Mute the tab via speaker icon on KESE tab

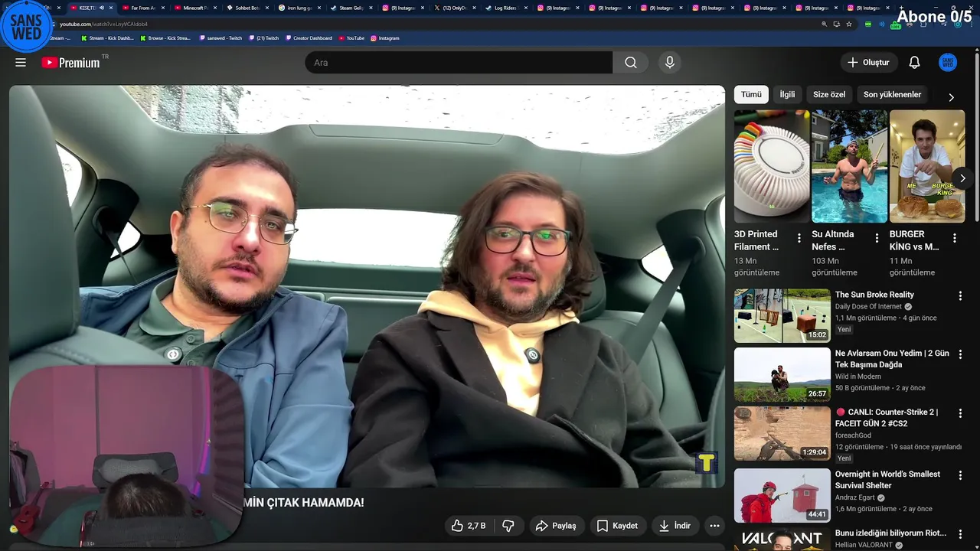(102, 8)
